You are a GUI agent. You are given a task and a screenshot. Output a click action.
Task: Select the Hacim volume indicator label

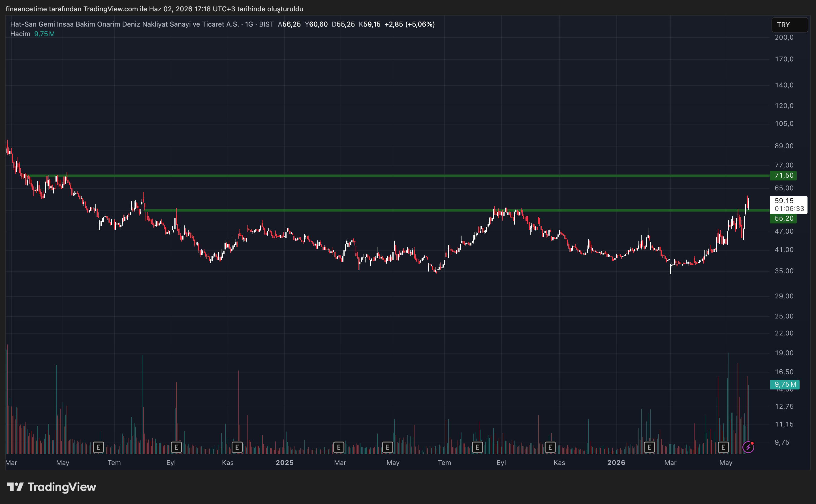(x=20, y=34)
